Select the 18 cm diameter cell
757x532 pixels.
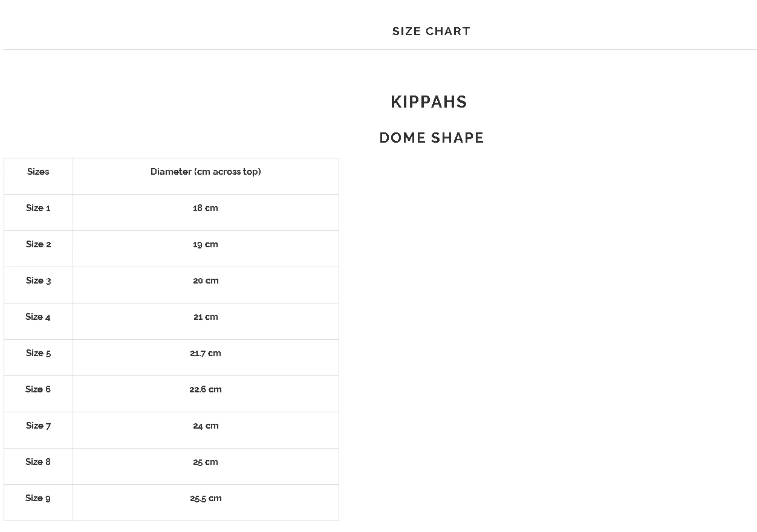(x=206, y=208)
